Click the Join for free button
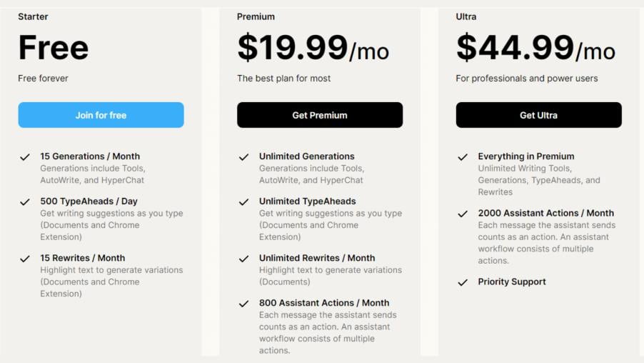 101,115
